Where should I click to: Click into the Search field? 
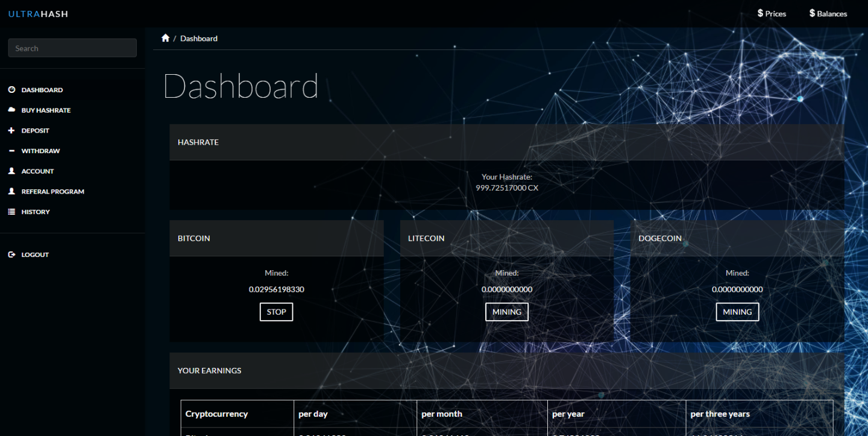[x=72, y=48]
